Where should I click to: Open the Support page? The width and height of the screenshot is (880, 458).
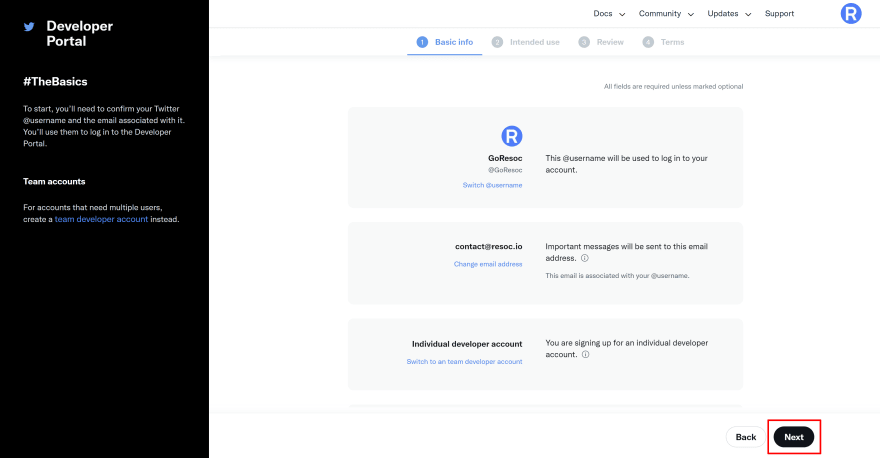(x=779, y=13)
